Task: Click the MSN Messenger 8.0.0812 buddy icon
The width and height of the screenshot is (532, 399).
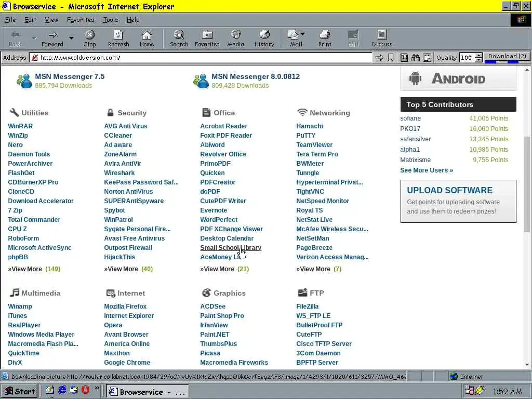Action: (x=201, y=81)
